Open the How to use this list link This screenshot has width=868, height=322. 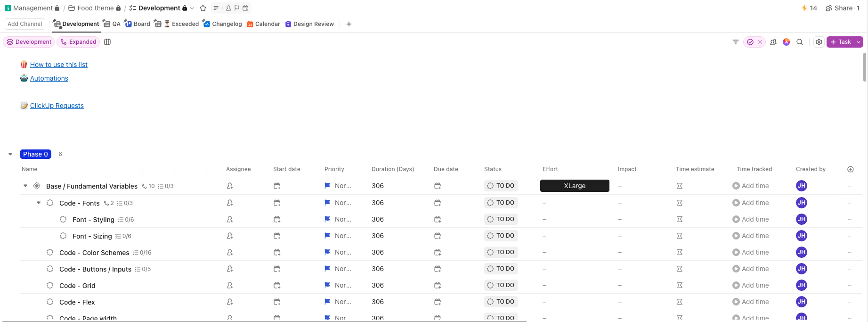[x=58, y=65]
